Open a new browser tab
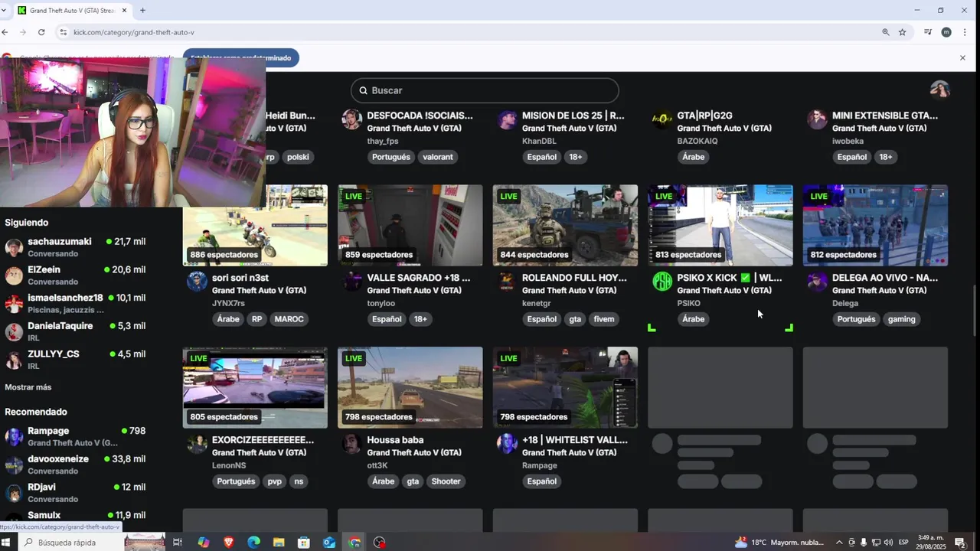The width and height of the screenshot is (980, 551). pos(142,10)
